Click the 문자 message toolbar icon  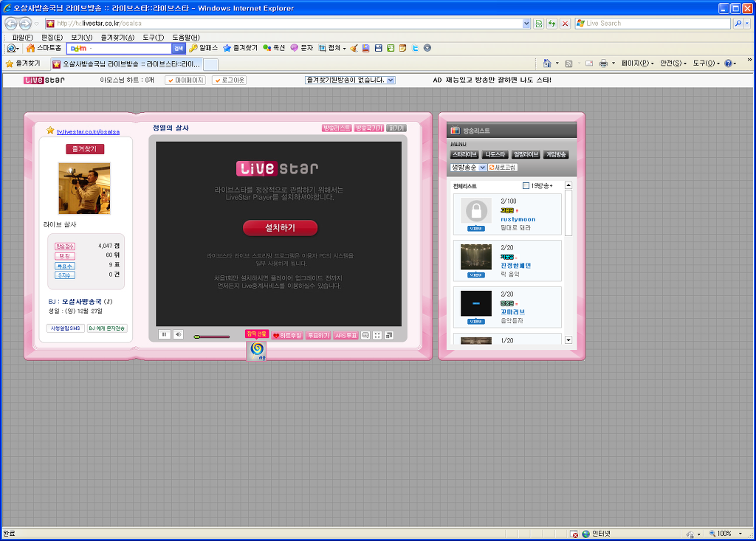click(301, 48)
